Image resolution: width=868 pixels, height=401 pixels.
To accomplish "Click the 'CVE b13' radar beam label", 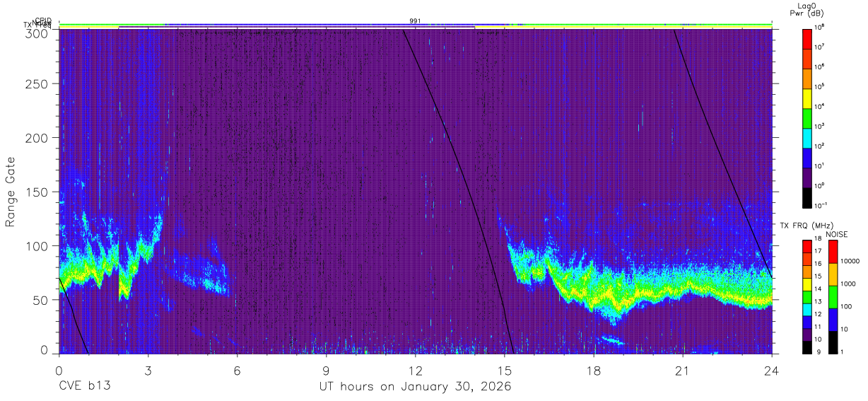I will pos(84,387).
